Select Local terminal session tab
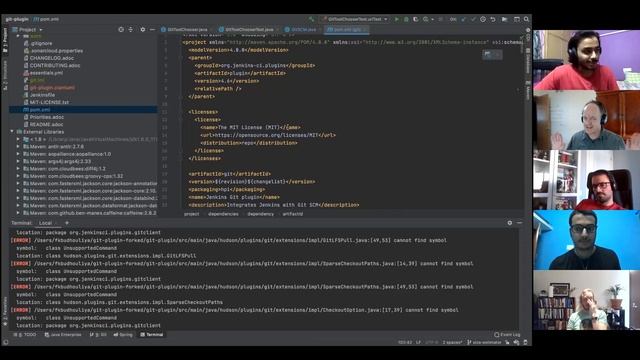 tap(46, 223)
